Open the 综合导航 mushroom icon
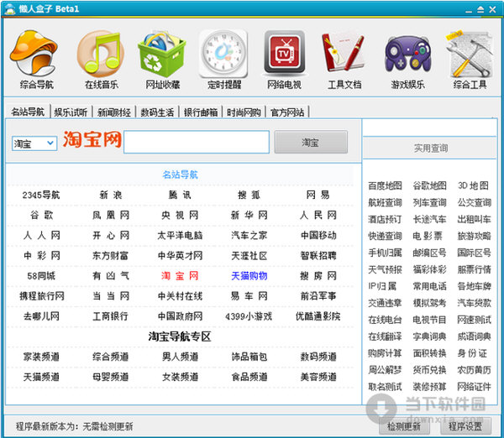The height and width of the screenshot is (438, 504). 34,54
